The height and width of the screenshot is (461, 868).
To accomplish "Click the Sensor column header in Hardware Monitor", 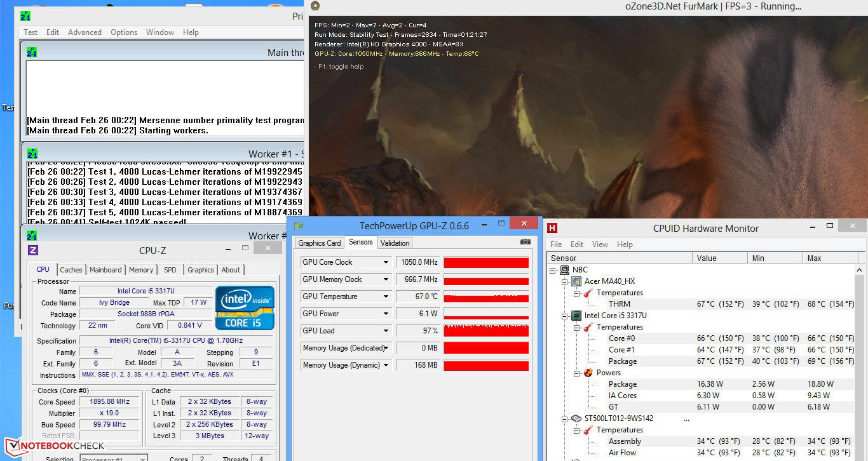I will click(x=620, y=258).
